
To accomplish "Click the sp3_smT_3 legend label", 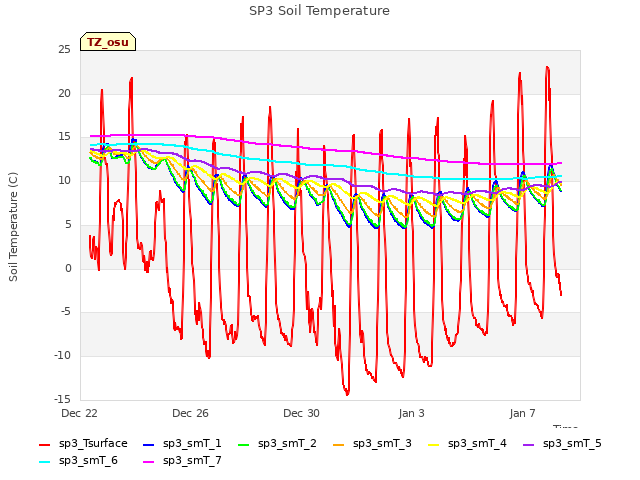I will tap(382, 444).
